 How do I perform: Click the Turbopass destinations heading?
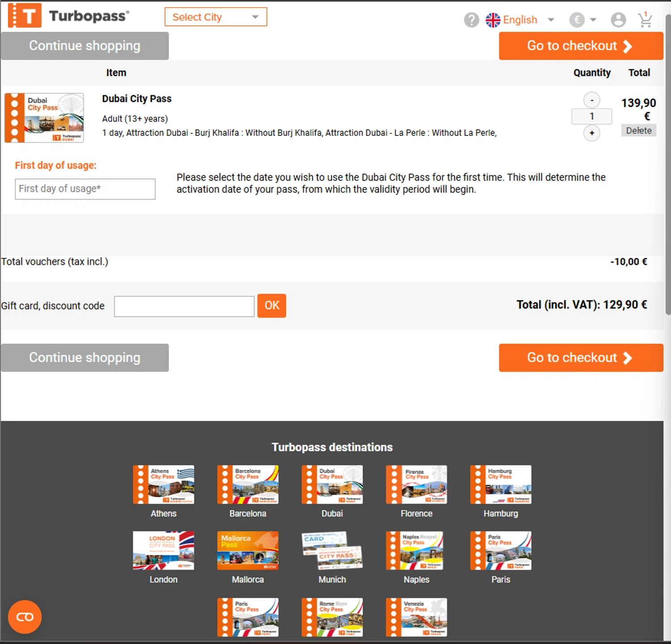(x=332, y=447)
